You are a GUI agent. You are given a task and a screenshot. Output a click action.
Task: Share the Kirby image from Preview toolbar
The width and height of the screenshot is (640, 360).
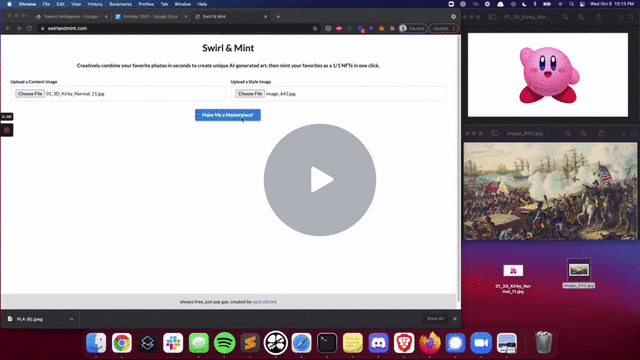599,17
